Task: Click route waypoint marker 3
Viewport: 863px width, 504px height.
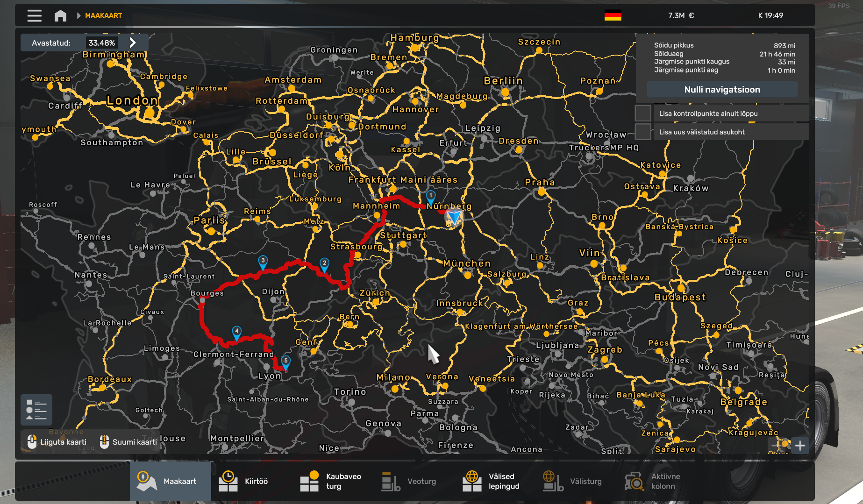Action: pyautogui.click(x=263, y=262)
